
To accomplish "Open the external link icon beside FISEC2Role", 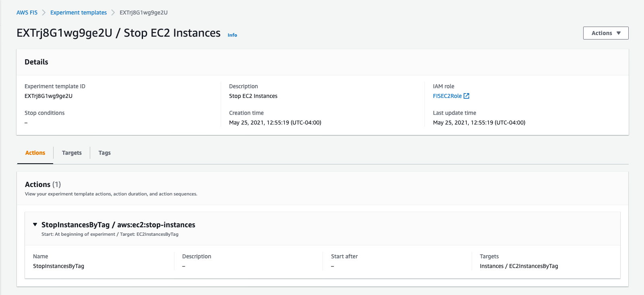I will tap(466, 96).
